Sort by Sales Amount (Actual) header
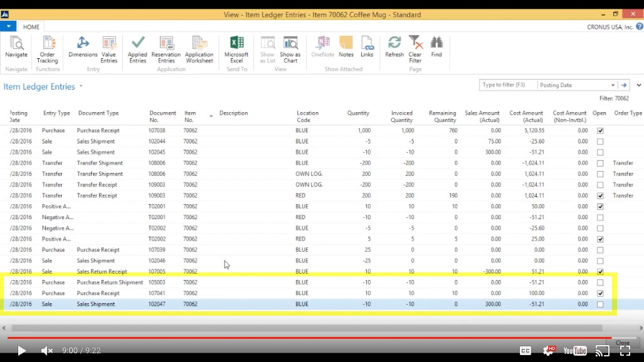This screenshot has width=644, height=362. [x=482, y=116]
